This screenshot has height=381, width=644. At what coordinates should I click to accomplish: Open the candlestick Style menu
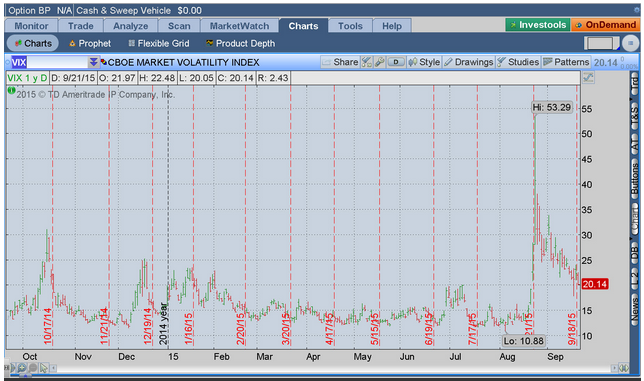pos(424,62)
